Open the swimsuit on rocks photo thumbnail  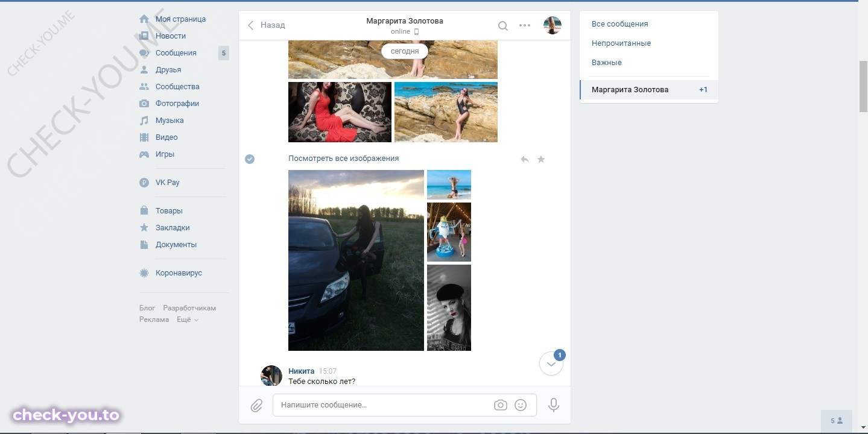pyautogui.click(x=446, y=112)
